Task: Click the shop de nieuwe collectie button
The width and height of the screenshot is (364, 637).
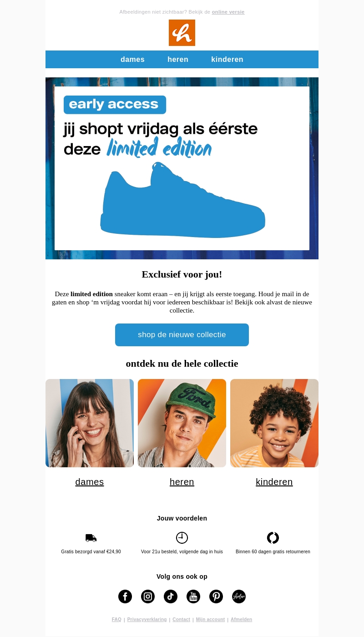Action: point(182,335)
